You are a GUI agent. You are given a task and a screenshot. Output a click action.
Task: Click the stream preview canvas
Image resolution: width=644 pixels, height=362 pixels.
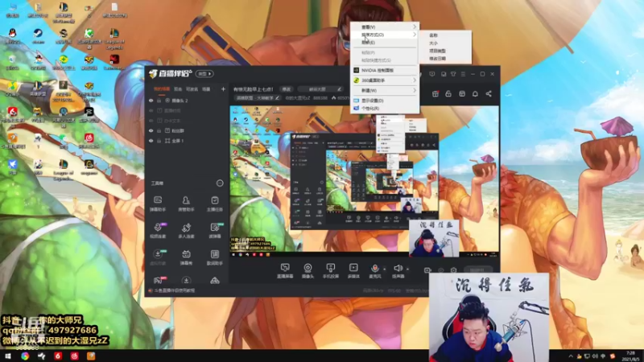(x=365, y=180)
